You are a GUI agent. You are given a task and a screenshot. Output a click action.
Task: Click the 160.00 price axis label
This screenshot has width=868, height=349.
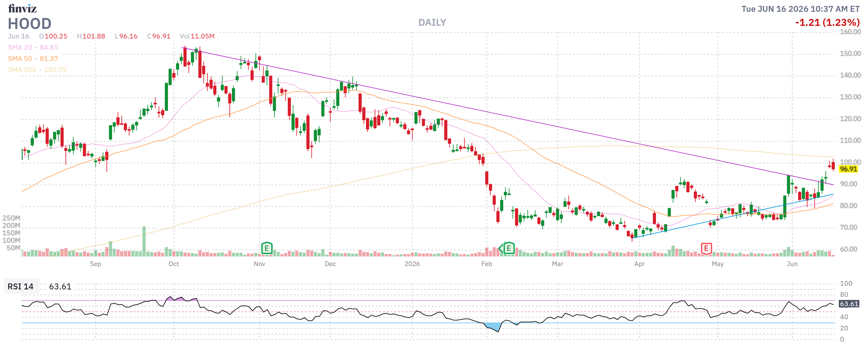[x=850, y=32]
